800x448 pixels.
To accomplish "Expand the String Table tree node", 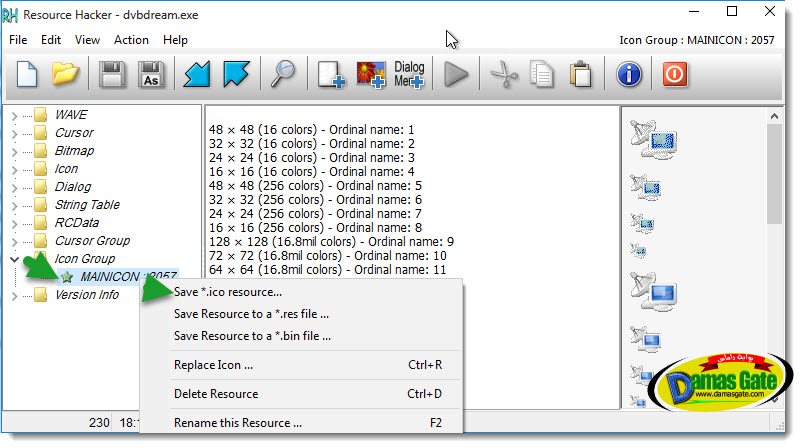I will click(14, 206).
